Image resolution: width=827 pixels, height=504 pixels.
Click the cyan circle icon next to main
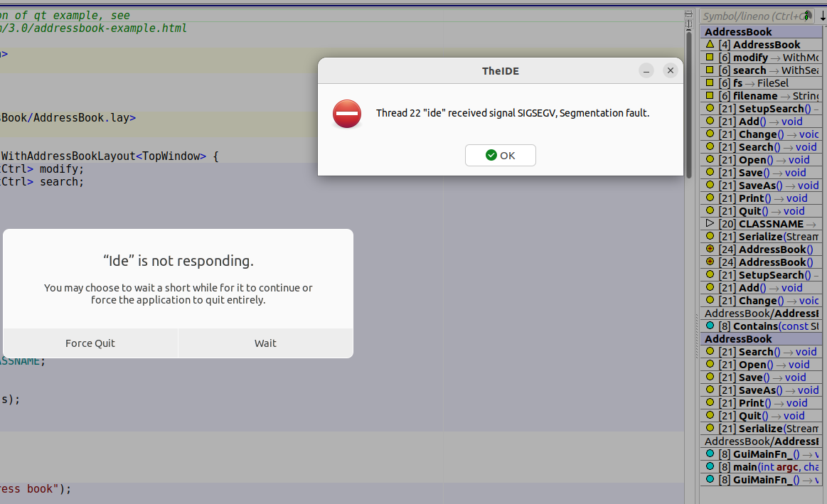pos(710,466)
